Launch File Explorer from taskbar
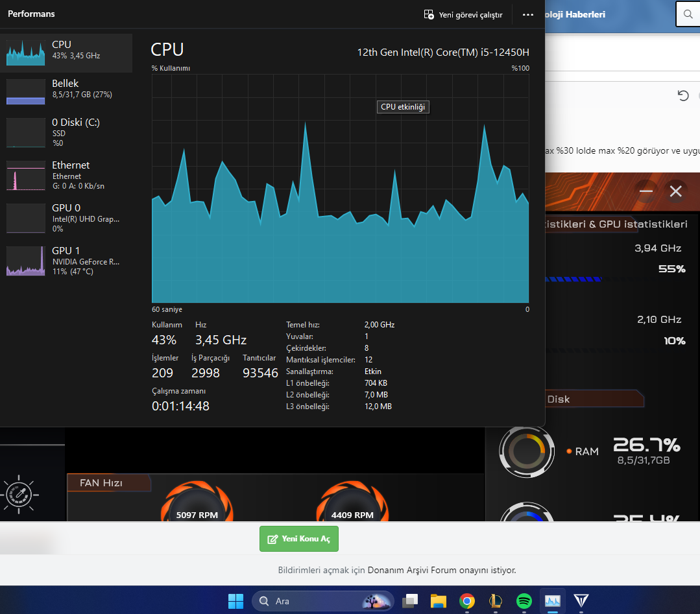Viewport: 700px width, 614px height. (439, 601)
